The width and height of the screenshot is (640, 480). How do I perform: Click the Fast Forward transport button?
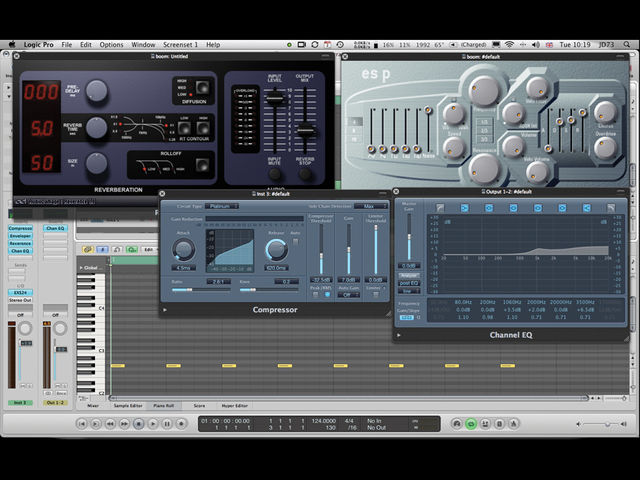coord(124,424)
